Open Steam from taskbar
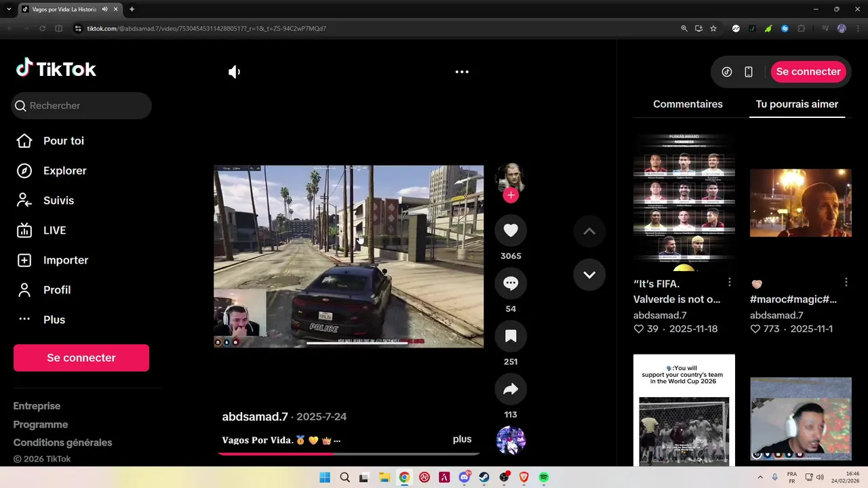 [484, 478]
